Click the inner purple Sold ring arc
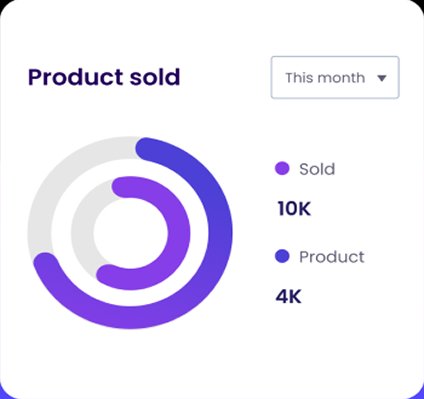 click(178, 233)
